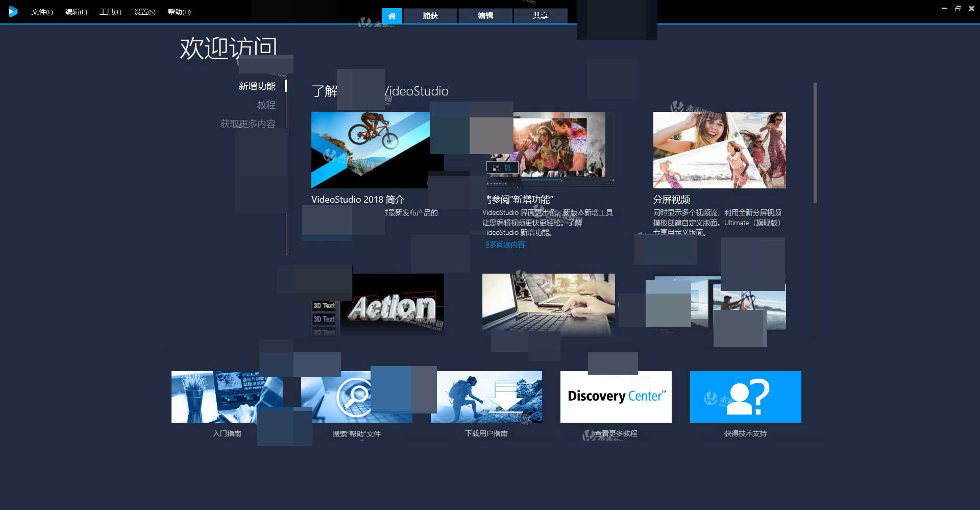Open the 文件 menu

(x=42, y=12)
